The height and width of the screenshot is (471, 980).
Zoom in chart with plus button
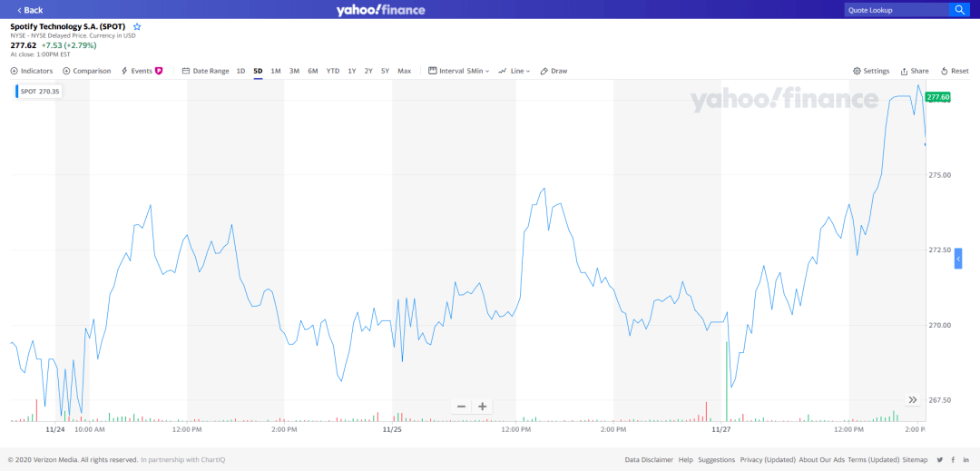[483, 407]
